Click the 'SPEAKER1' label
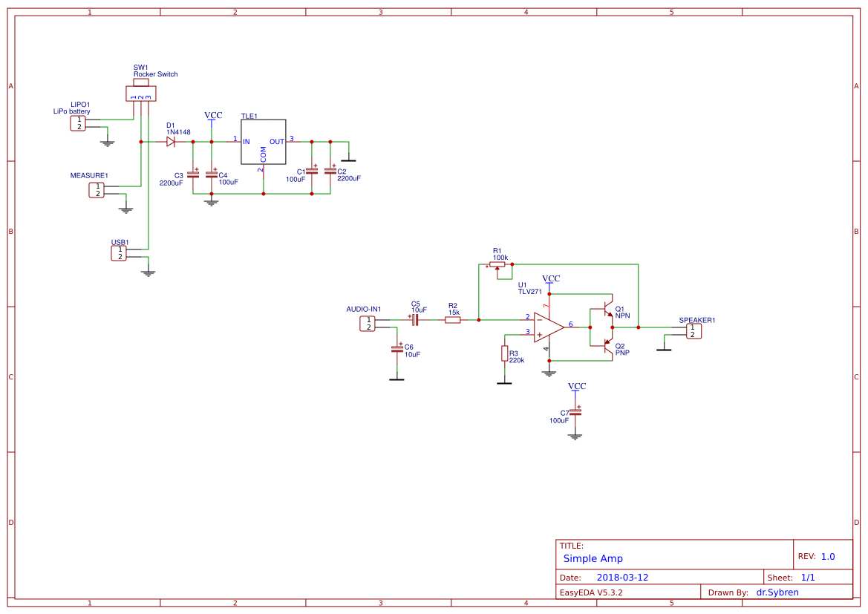 (x=697, y=320)
